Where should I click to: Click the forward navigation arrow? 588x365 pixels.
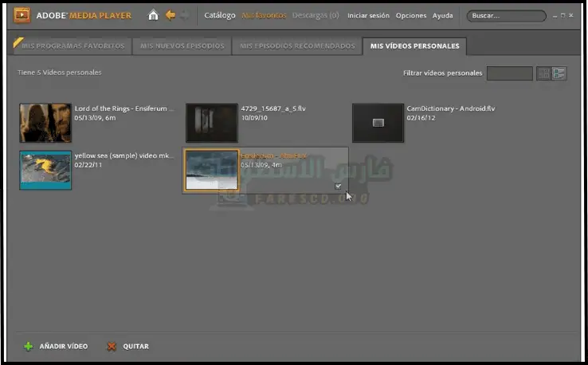click(185, 15)
